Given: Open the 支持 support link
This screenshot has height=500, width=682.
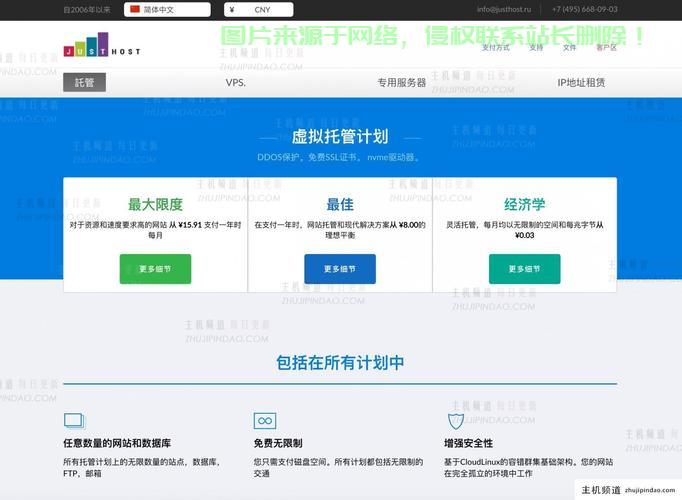Looking at the screenshot, I should click(x=536, y=47).
